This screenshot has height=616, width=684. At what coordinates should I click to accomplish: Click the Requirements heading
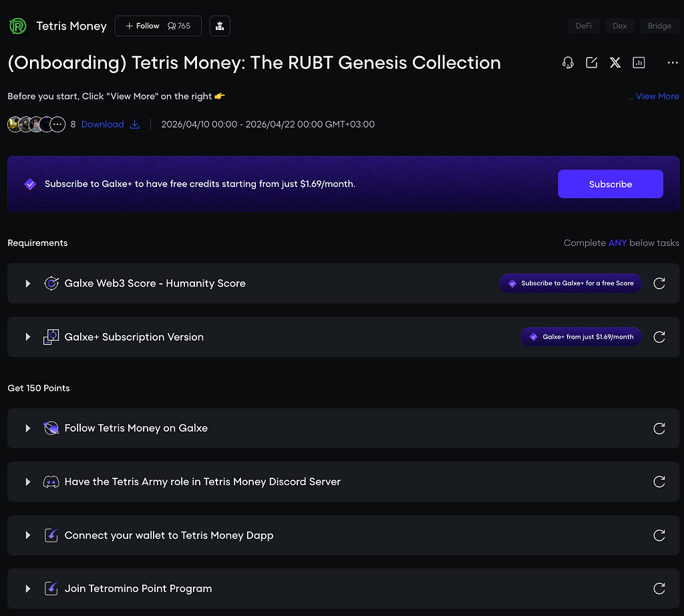coord(37,243)
